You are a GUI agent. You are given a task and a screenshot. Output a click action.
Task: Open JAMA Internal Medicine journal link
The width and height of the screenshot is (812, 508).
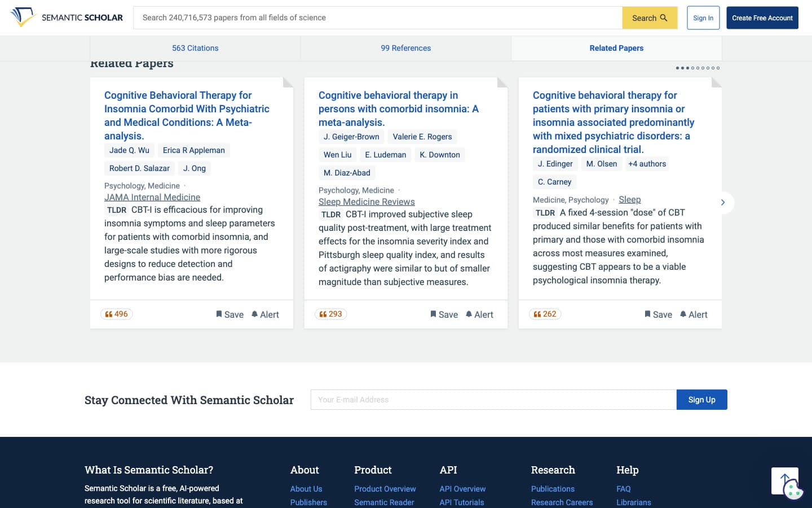[x=152, y=197]
